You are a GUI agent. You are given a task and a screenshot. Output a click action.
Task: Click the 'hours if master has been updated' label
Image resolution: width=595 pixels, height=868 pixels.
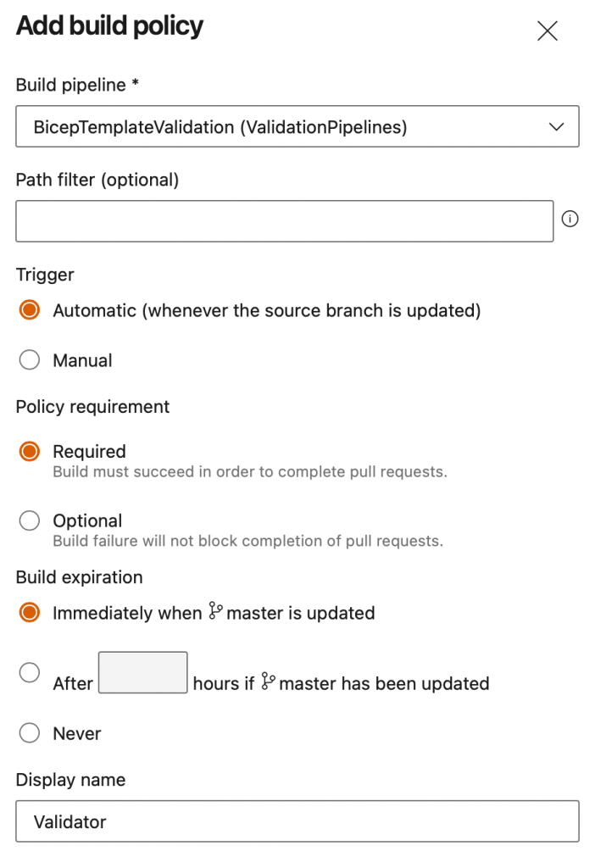tap(341, 683)
